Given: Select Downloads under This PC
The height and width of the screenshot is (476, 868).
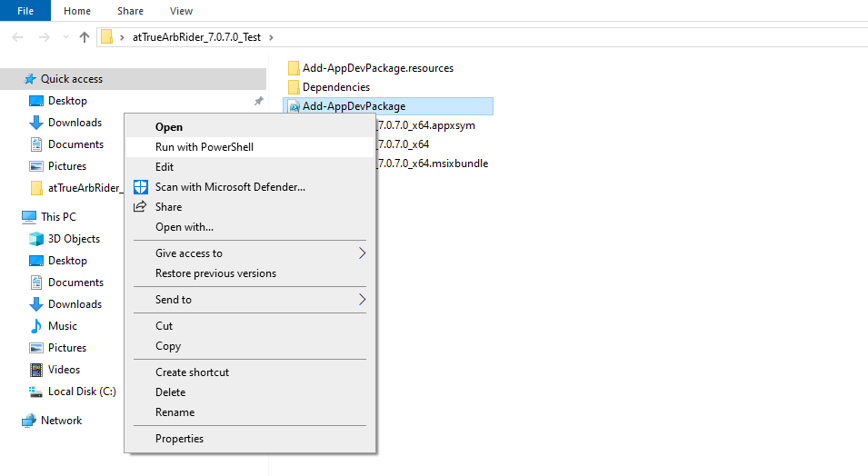Looking at the screenshot, I should click(x=75, y=304).
